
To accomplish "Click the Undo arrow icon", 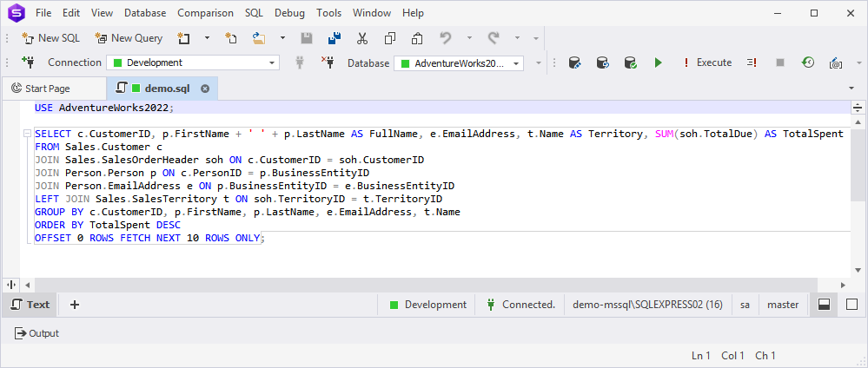I will click(446, 38).
